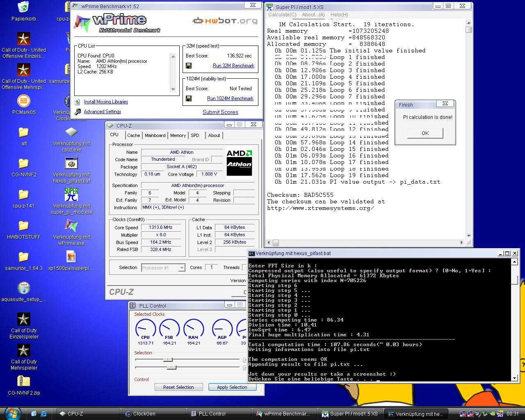This screenshot has width=525, height=420.
Task: Switch to the SPD tab in CPU-Z
Action: tap(195, 135)
